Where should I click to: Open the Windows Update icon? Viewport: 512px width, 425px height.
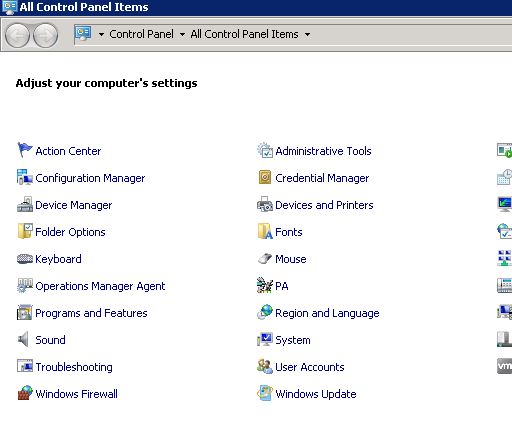coord(265,393)
